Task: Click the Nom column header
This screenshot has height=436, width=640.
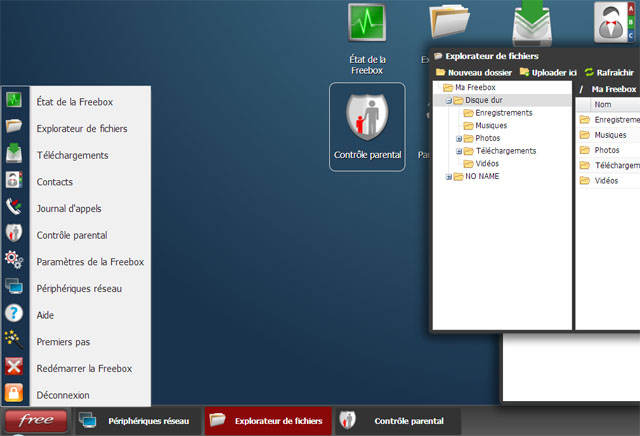Action: (x=616, y=105)
